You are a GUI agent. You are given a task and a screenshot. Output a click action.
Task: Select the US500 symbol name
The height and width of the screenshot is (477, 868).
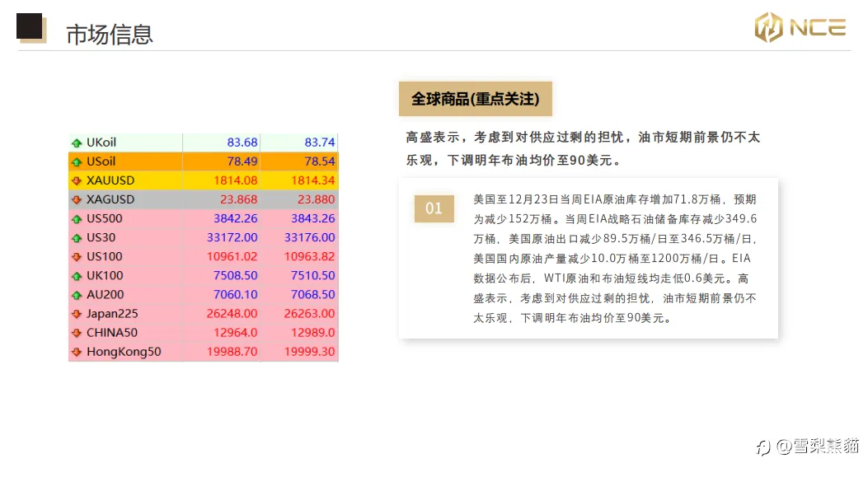coord(104,218)
